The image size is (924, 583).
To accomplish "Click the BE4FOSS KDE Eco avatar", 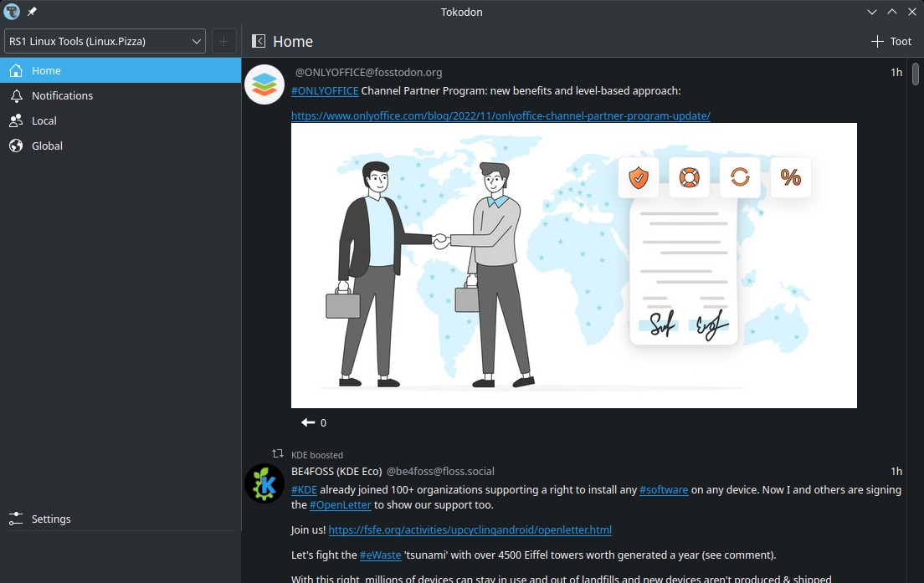I will click(264, 483).
